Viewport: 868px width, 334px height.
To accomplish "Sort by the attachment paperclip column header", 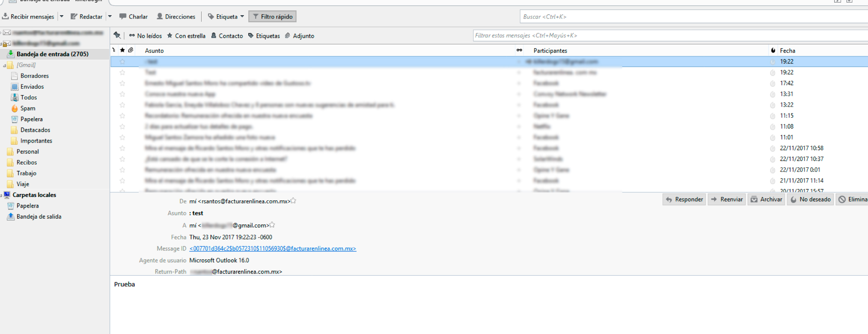I will [x=131, y=50].
